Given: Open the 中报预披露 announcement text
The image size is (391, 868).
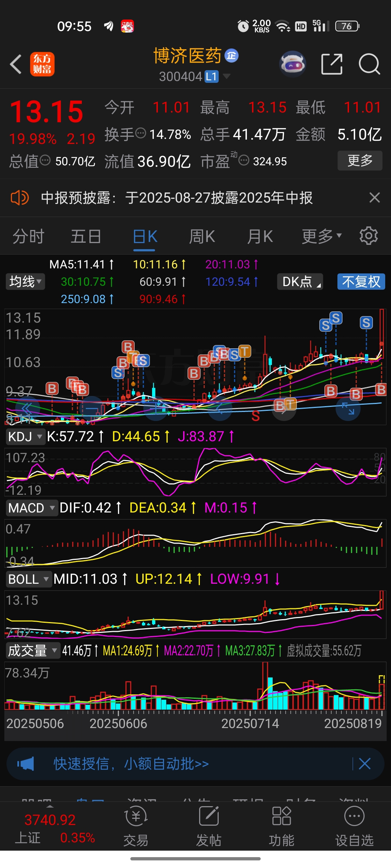Looking at the screenshot, I should (x=177, y=198).
